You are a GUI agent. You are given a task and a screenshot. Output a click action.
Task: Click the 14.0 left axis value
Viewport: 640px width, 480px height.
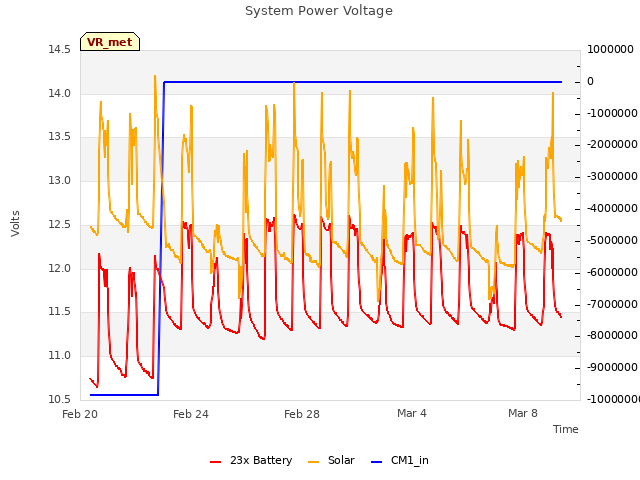(x=59, y=93)
